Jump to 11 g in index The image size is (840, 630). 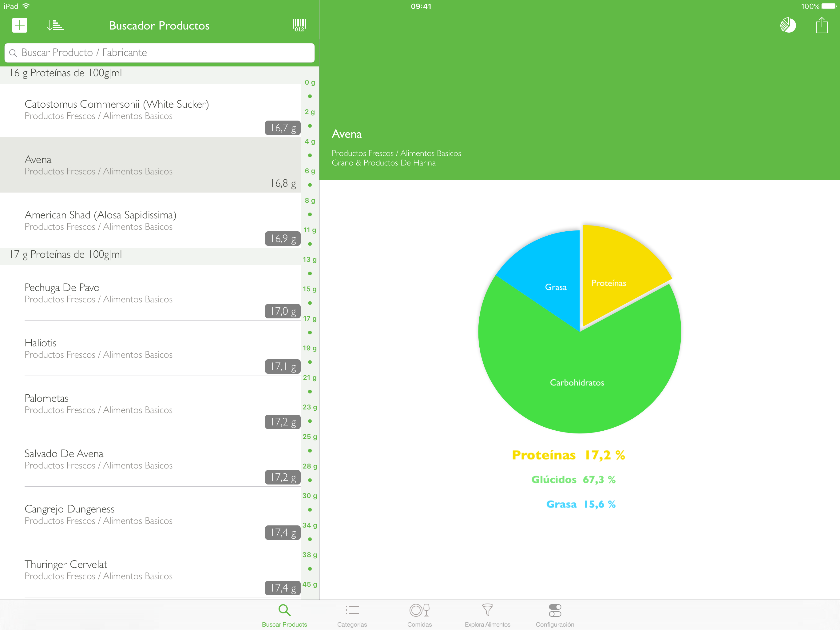click(x=310, y=230)
